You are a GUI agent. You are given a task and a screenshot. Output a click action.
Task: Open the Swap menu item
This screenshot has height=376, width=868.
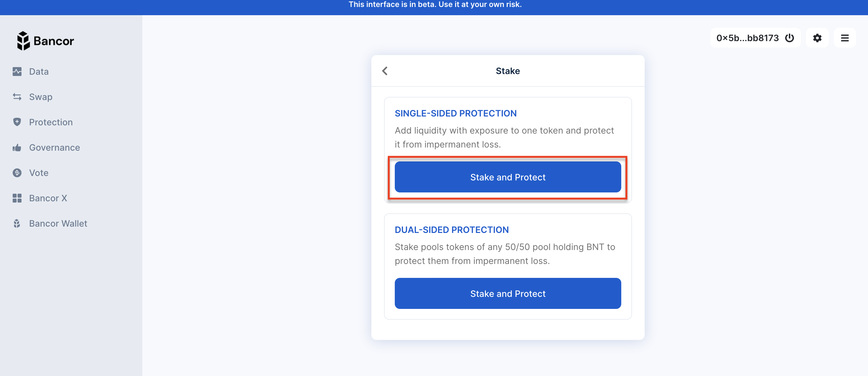click(x=41, y=97)
